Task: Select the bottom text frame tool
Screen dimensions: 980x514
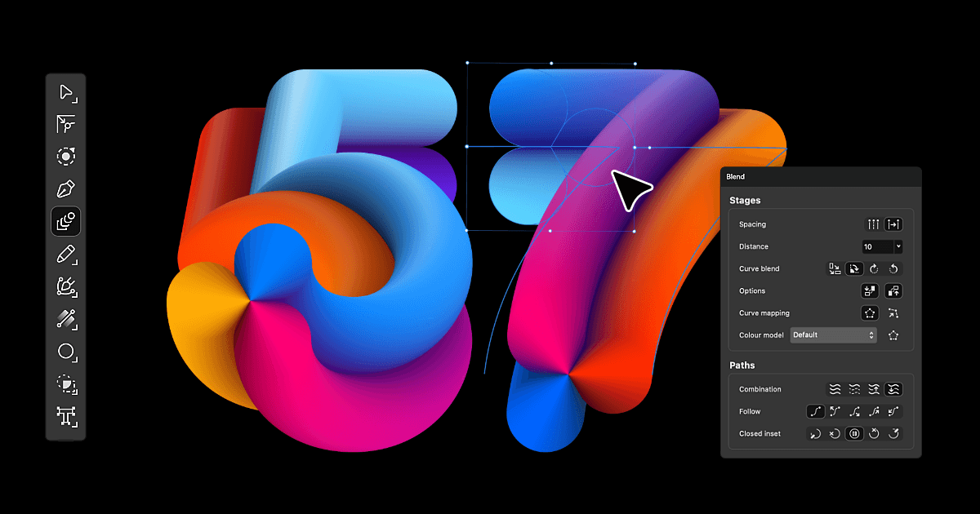Action: [66, 416]
